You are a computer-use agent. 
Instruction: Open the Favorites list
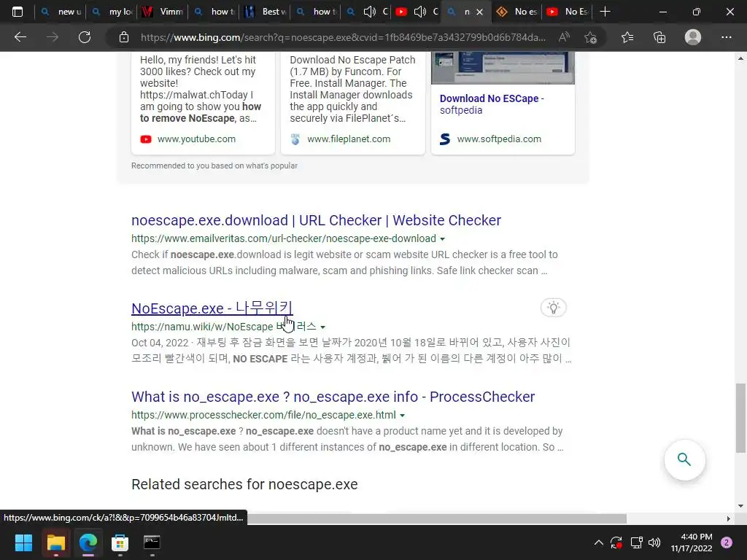pos(627,37)
